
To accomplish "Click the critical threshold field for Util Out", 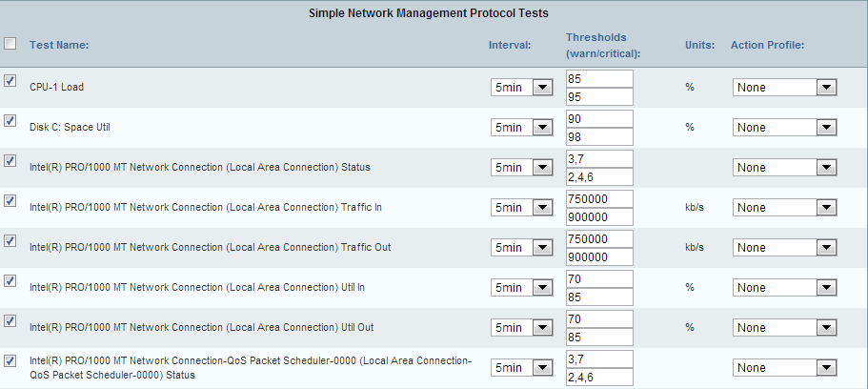I will (x=599, y=338).
